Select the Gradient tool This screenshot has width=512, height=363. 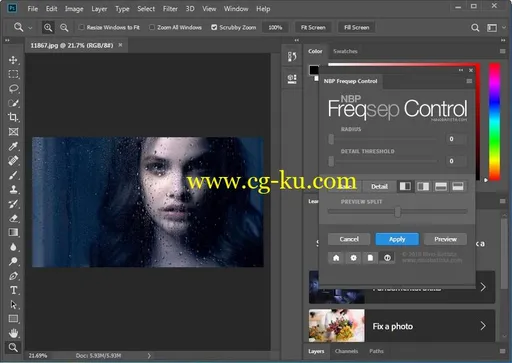pos(13,232)
